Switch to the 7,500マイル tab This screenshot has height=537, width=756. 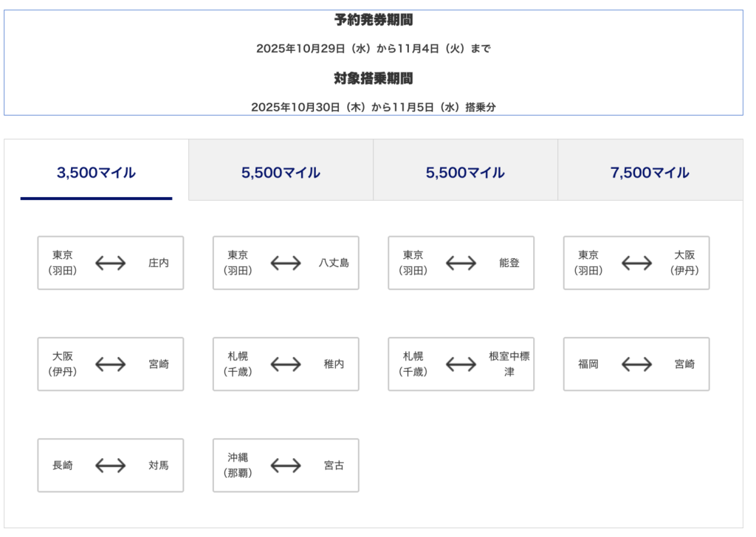click(650, 173)
